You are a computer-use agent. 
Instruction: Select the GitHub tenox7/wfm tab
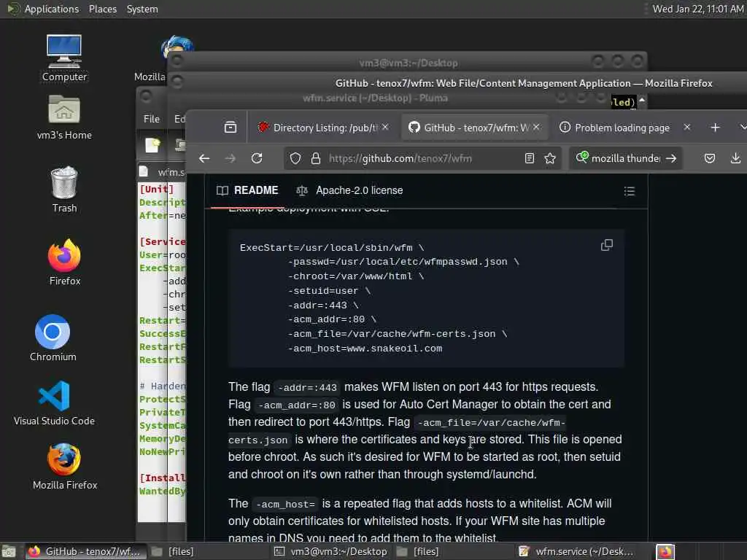point(474,128)
